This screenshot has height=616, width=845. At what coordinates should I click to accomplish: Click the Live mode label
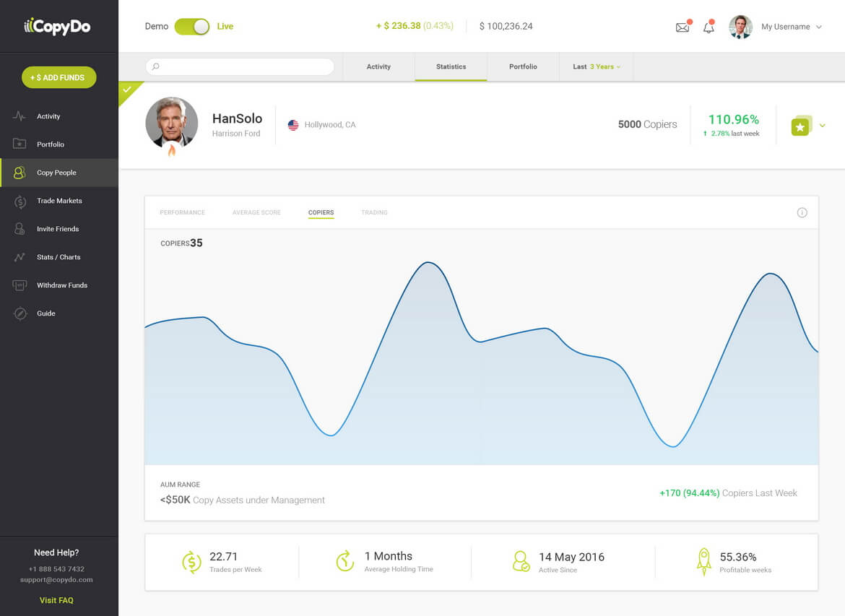225,27
